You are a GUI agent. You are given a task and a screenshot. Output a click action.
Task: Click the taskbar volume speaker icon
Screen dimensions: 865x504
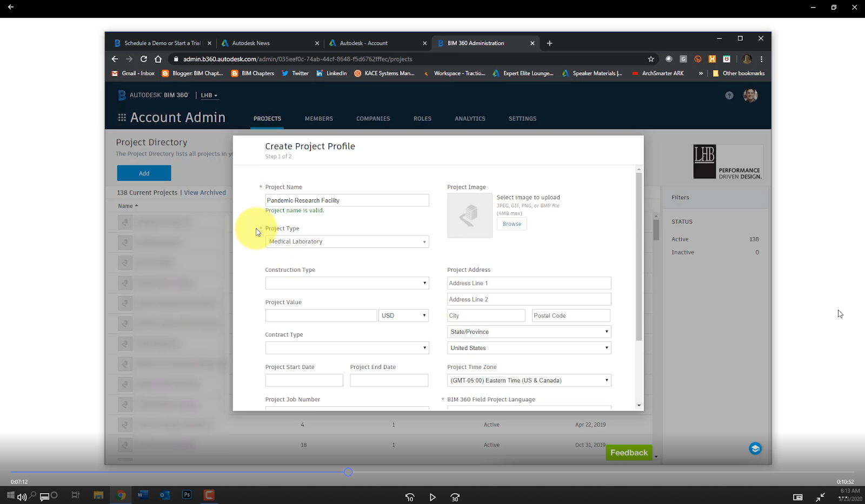pos(22,497)
